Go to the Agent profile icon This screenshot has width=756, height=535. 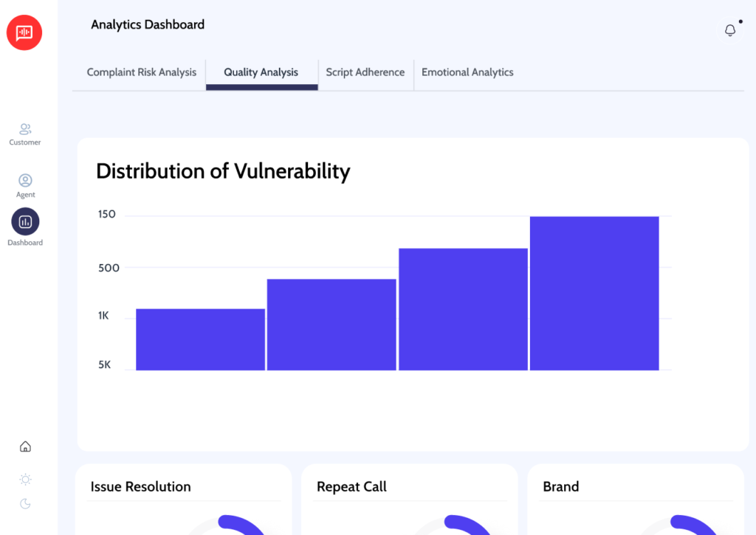(25, 181)
